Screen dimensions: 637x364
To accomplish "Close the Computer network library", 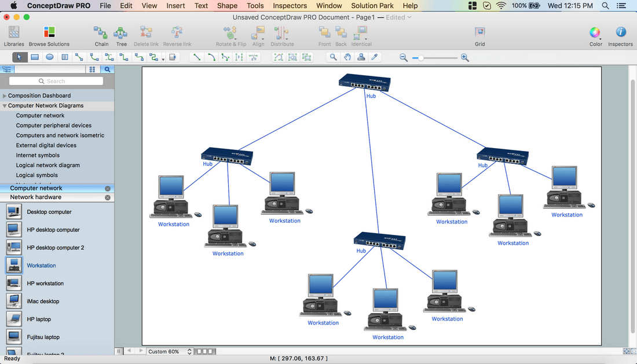I will (108, 189).
